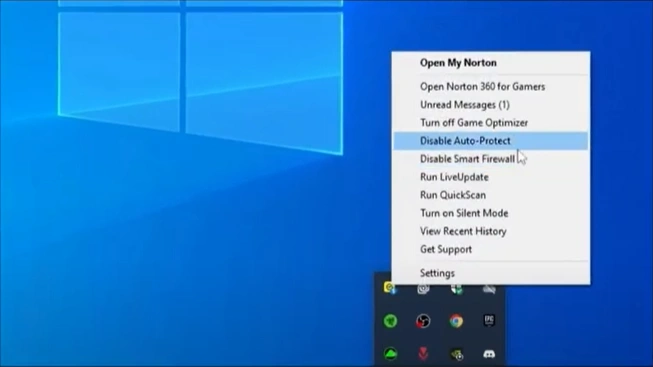The image size is (653, 367).
Task: Click the green cloud tray icon
Action: (390, 354)
